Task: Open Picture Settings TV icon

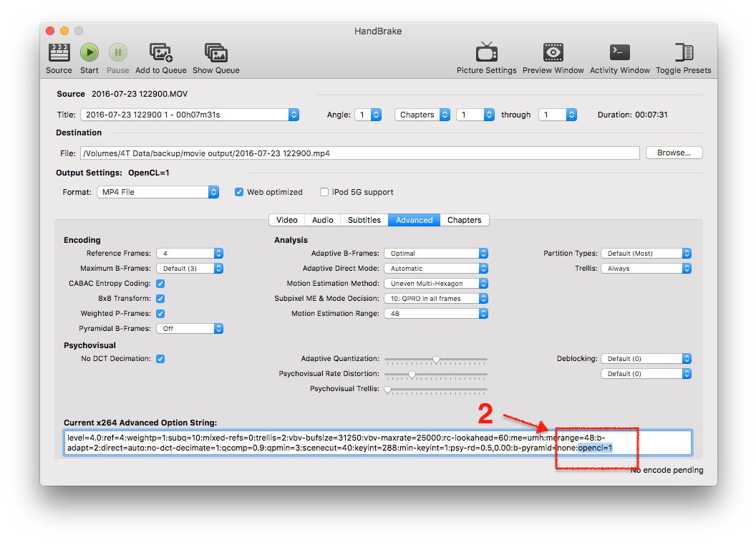Action: pos(487,52)
